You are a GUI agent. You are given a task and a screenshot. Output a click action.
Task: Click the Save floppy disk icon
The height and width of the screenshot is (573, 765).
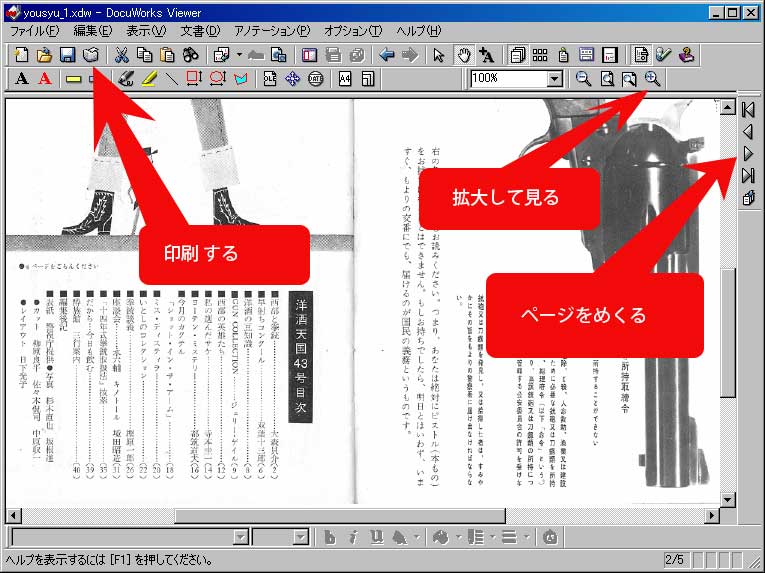click(x=67, y=55)
